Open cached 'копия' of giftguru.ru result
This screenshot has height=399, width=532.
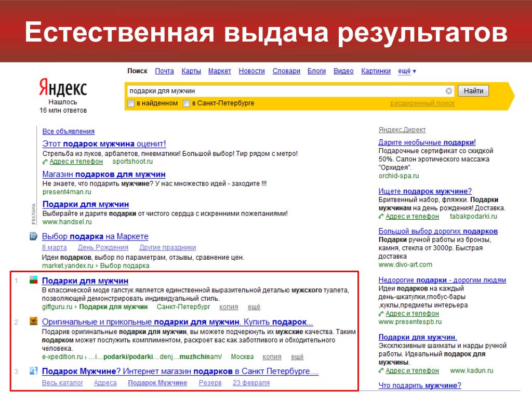click(x=229, y=307)
